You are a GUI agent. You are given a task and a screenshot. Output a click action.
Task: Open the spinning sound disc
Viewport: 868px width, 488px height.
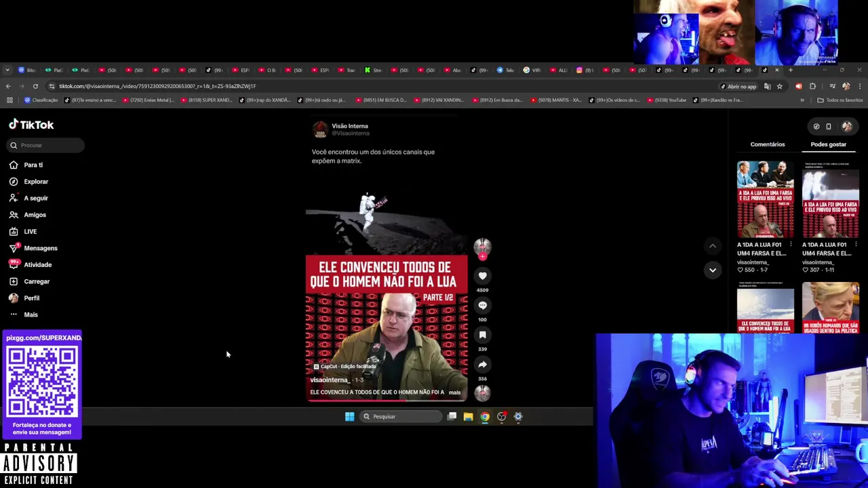tap(482, 392)
